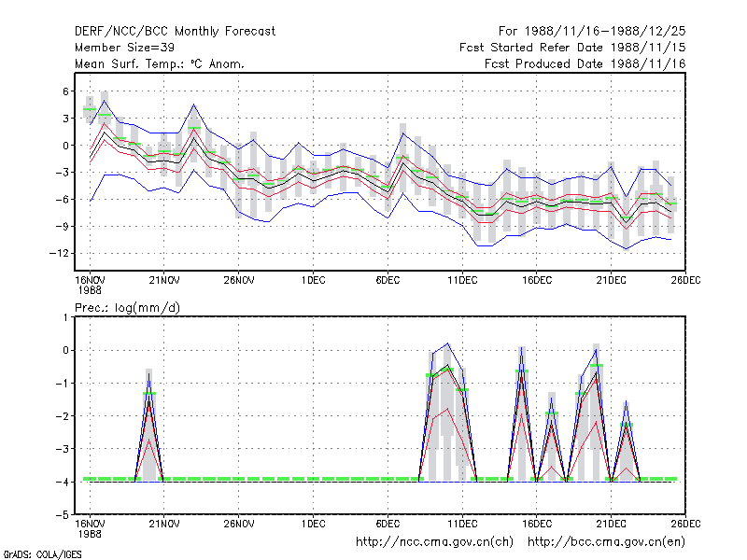Screen dimensions: 747x560
Task: Click the Mean Surf. Temp. anomaly label
Action: pos(159,63)
